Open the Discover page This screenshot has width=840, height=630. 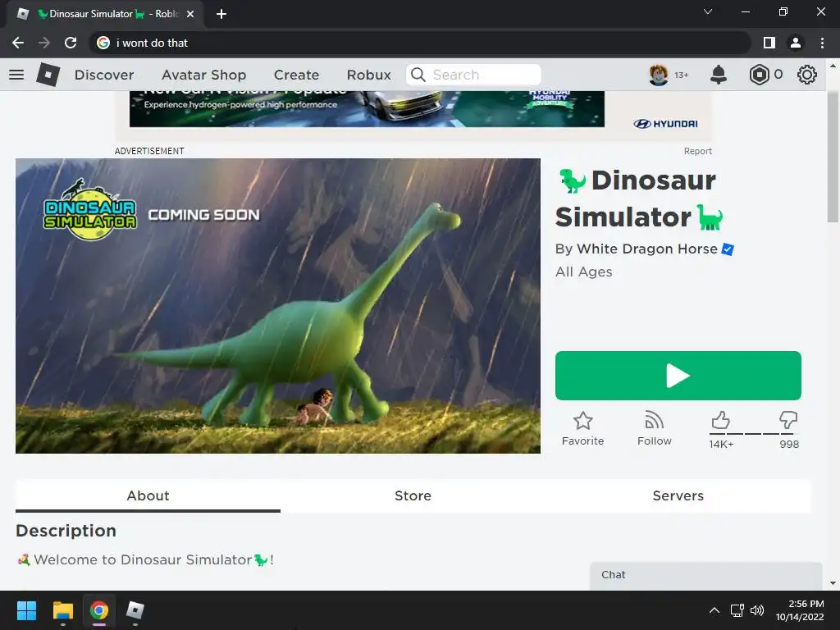(x=104, y=75)
